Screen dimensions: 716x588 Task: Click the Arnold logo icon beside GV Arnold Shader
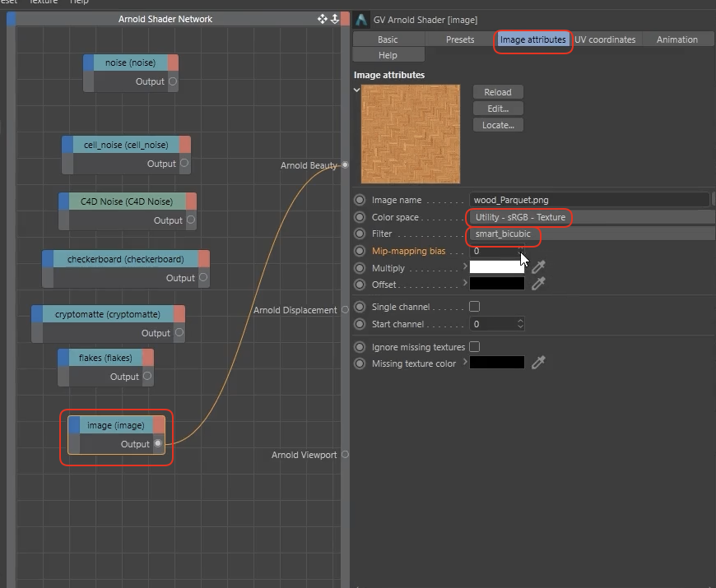[361, 20]
